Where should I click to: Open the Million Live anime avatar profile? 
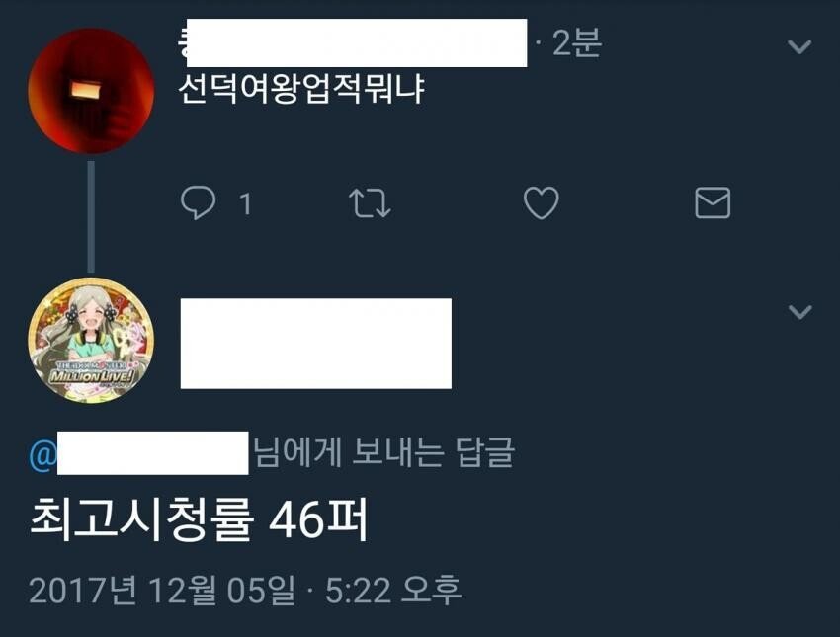coord(91,340)
